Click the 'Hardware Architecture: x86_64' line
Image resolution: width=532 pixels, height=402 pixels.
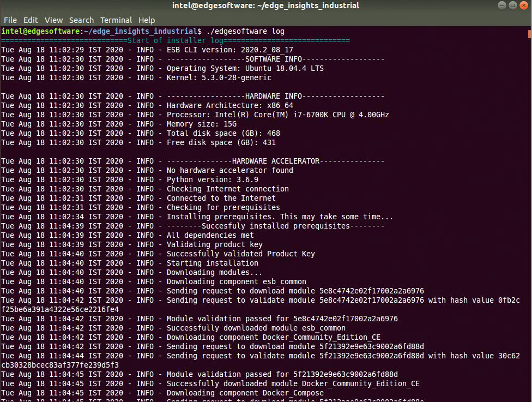[x=147, y=106]
